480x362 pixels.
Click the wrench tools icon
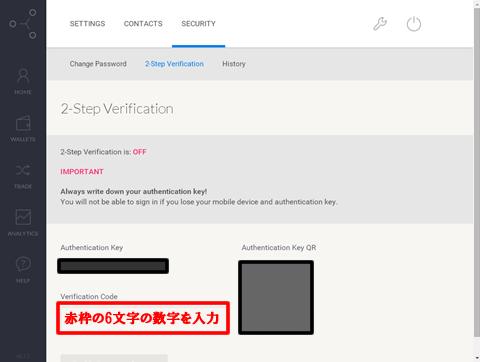click(380, 24)
